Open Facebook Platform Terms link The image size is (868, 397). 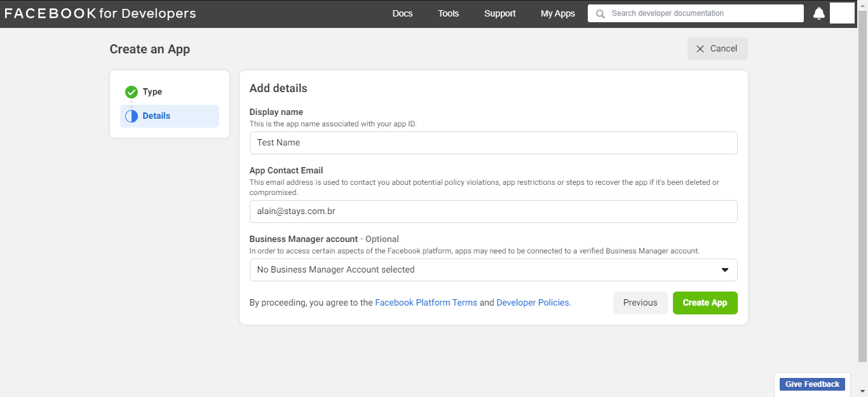(426, 303)
